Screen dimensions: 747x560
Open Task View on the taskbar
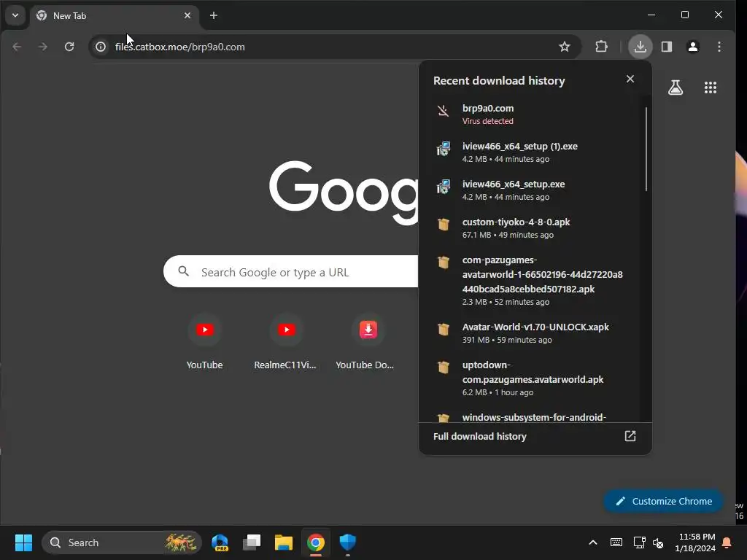pyautogui.click(x=252, y=542)
